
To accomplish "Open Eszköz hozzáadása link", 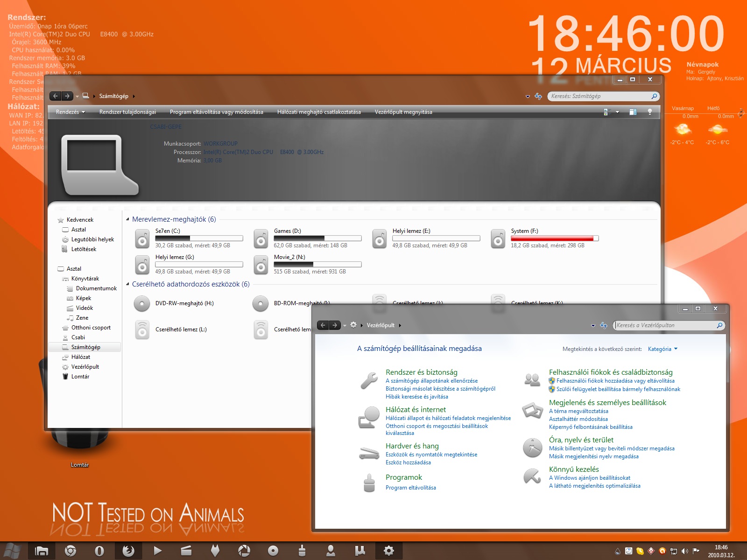I will tap(408, 462).
